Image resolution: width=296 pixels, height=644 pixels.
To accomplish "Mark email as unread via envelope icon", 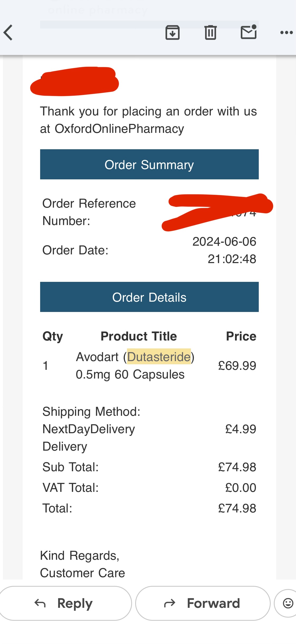I will [248, 32].
